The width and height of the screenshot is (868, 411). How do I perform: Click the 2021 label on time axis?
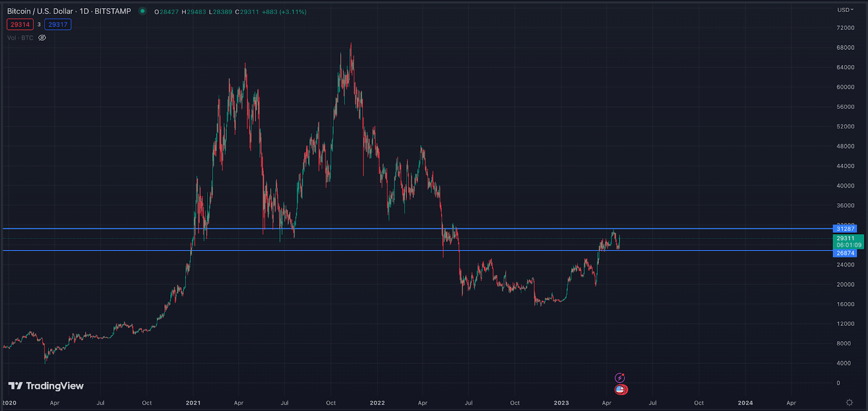click(193, 403)
